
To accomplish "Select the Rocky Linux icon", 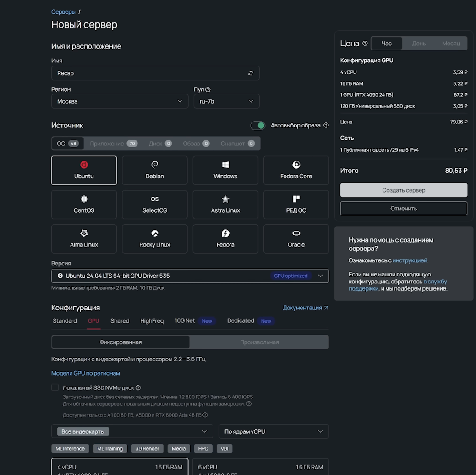I will click(x=154, y=238).
